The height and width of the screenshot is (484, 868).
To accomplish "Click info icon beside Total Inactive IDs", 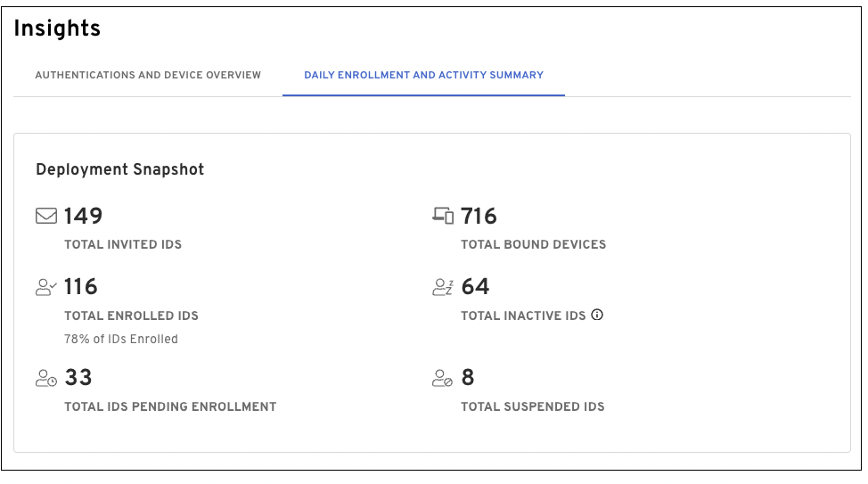I will [x=598, y=315].
